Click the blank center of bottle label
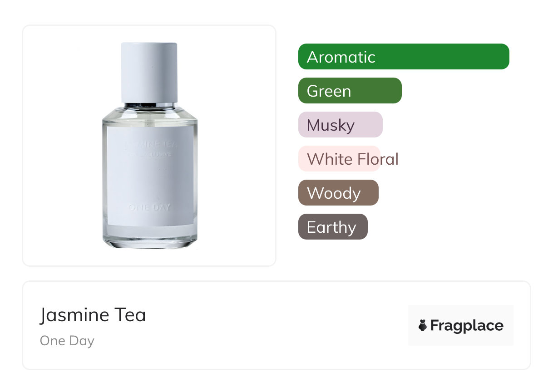The image size is (553, 392). [149, 179]
